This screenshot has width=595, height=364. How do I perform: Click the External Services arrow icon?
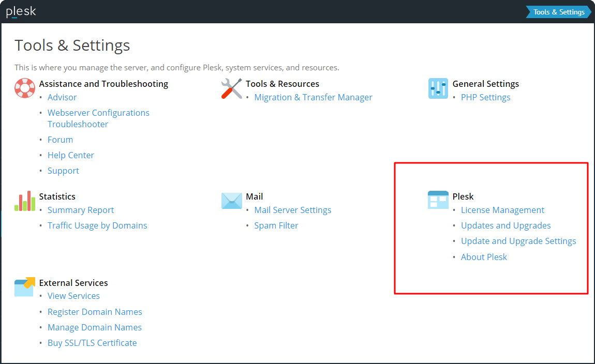point(25,286)
